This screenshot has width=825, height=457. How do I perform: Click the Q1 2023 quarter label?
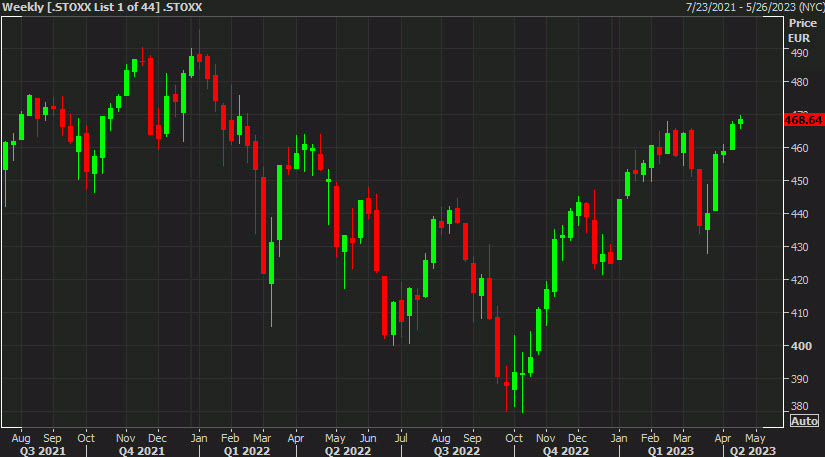670,451
